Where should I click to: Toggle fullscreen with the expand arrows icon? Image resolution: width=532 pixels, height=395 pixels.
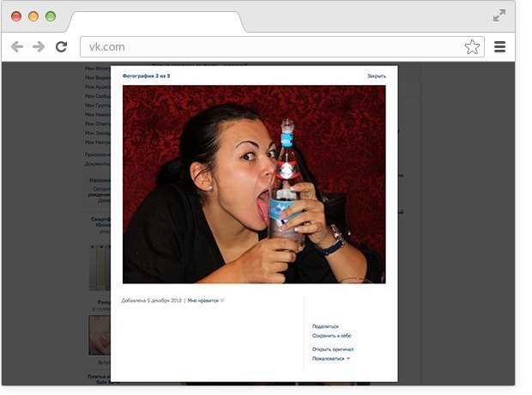[499, 15]
